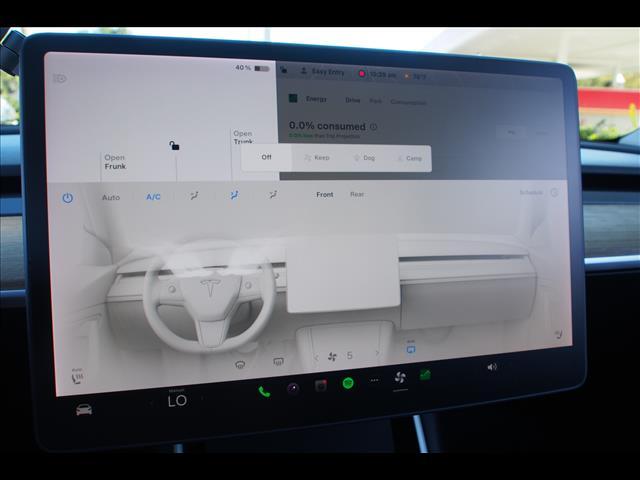This screenshot has height=480, width=640.
Task: Open the Trunk
Action: (x=243, y=138)
